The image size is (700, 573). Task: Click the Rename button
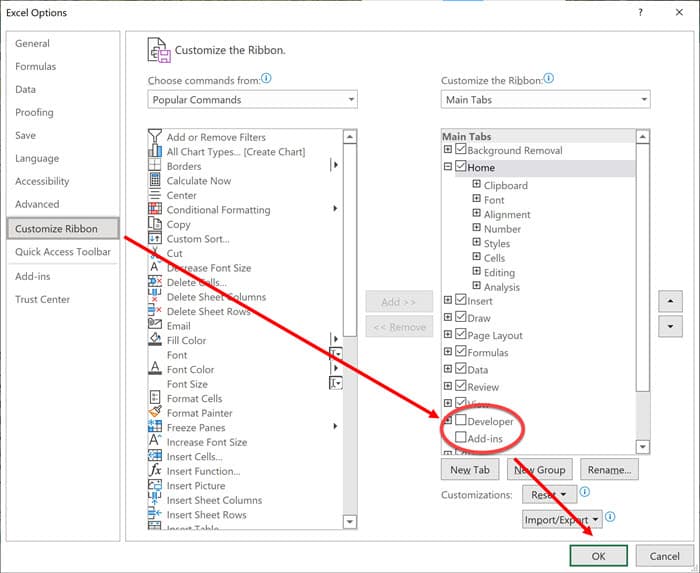point(609,470)
